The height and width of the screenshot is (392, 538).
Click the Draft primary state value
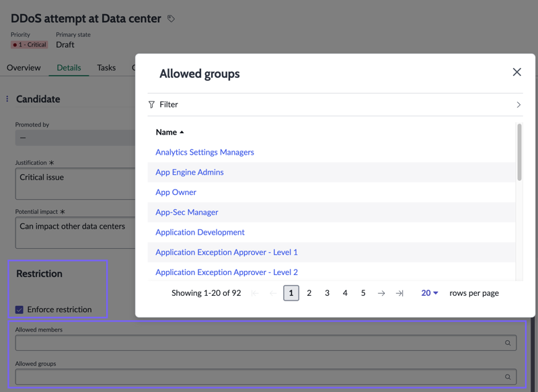pyautogui.click(x=65, y=44)
